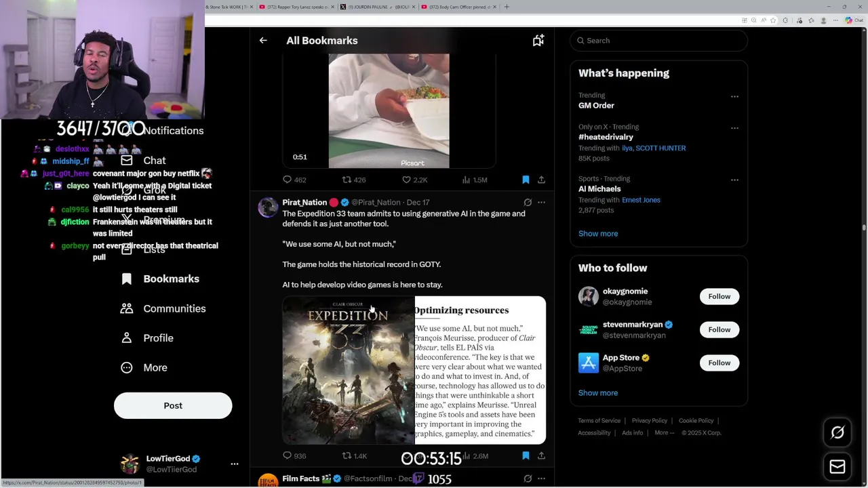Open more options for #heatedrivalry trend
This screenshot has width=868, height=488.
(x=734, y=127)
